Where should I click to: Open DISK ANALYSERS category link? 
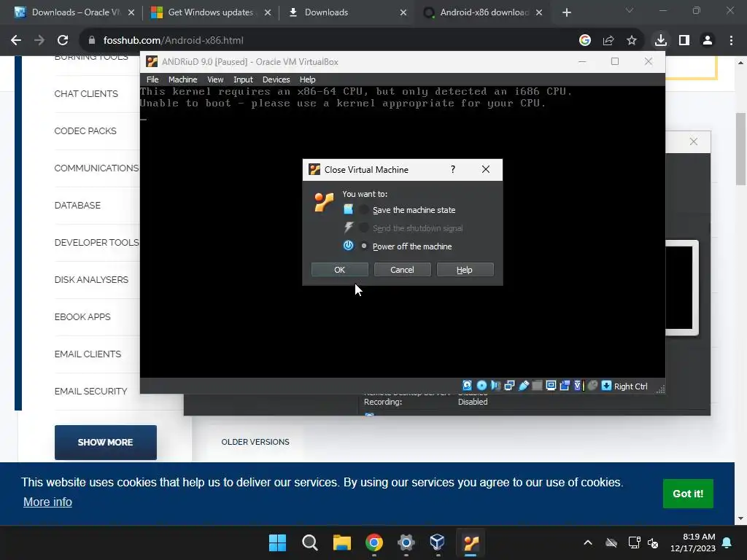[x=91, y=279]
